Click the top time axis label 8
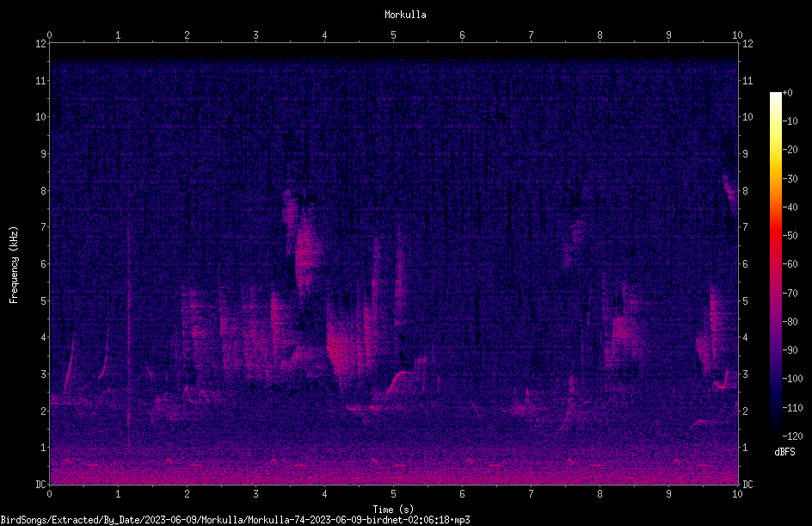 (x=600, y=35)
